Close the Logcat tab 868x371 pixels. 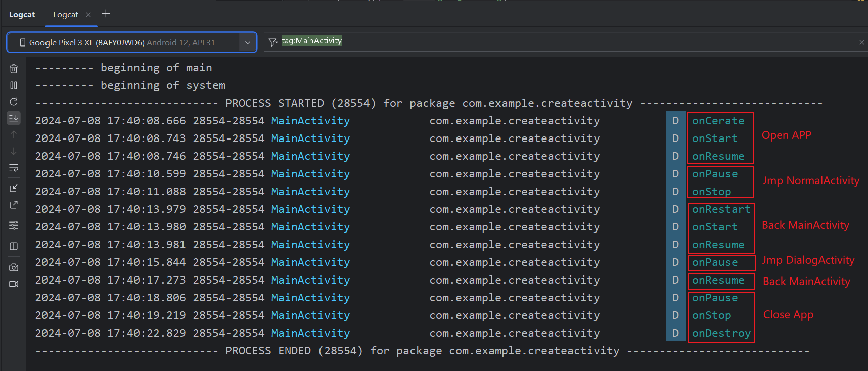(88, 15)
